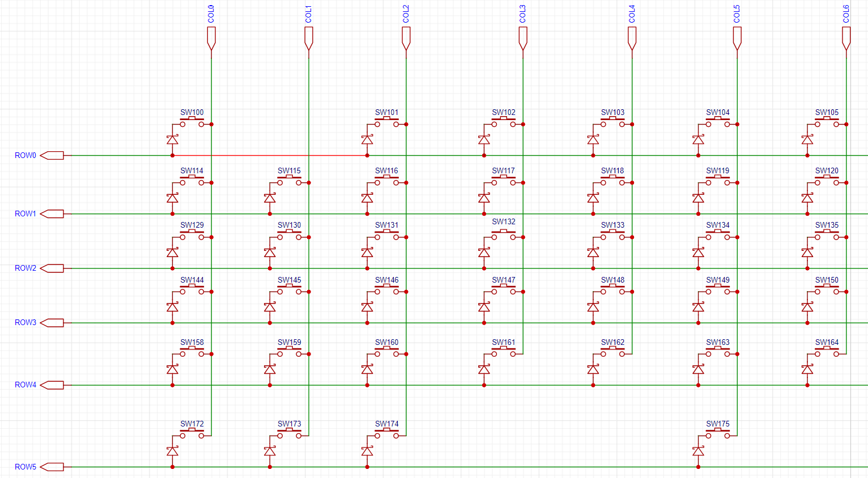Click the diode under switch SW101
The image size is (868, 478).
[x=367, y=140]
